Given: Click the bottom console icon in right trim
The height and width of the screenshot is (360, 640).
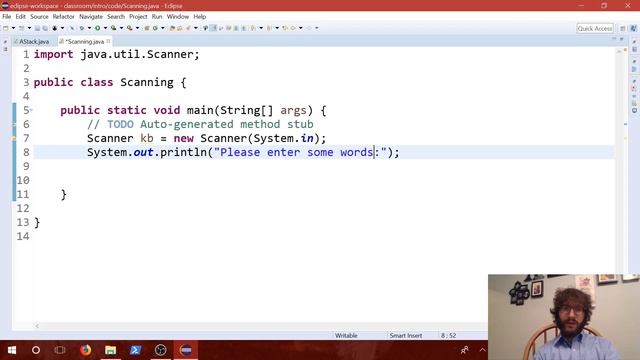Looking at the screenshot, I should pos(634,110).
